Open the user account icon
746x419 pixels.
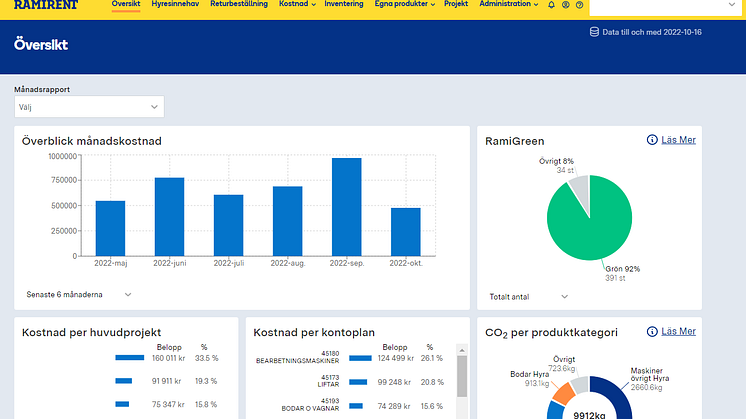click(566, 5)
